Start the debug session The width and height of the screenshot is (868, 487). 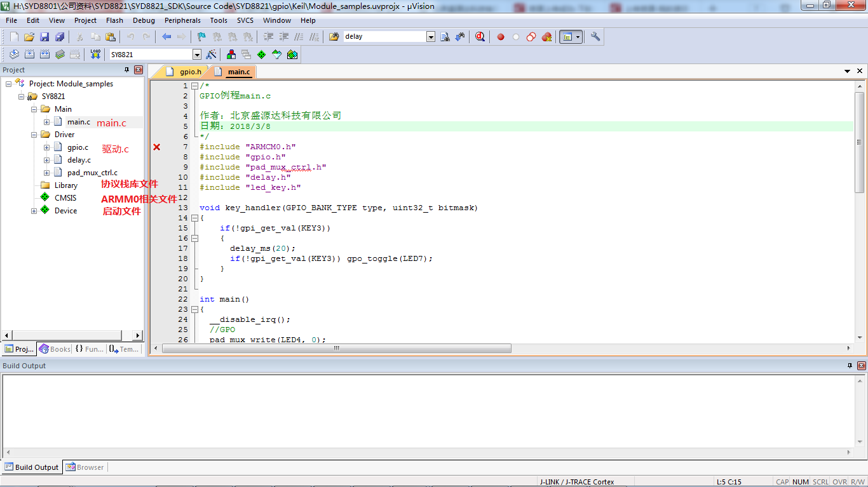[x=480, y=37]
